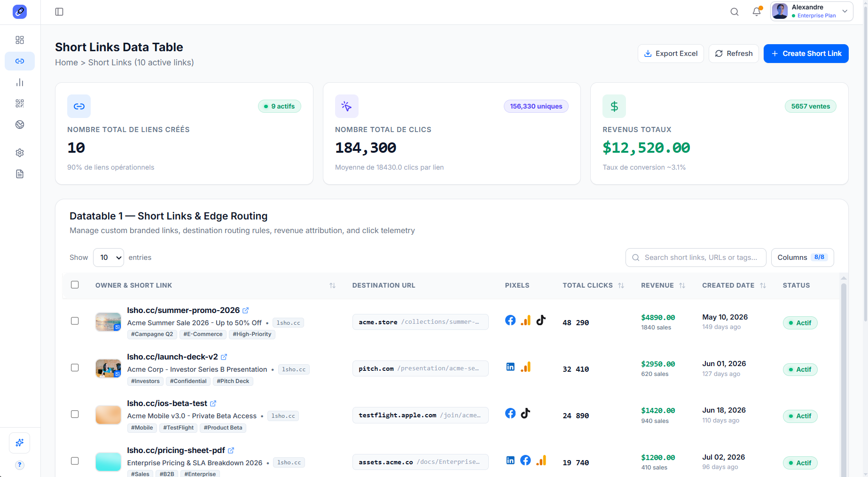Click the #Campagne Q2 tag
The width and height of the screenshot is (868, 477).
[x=152, y=334]
